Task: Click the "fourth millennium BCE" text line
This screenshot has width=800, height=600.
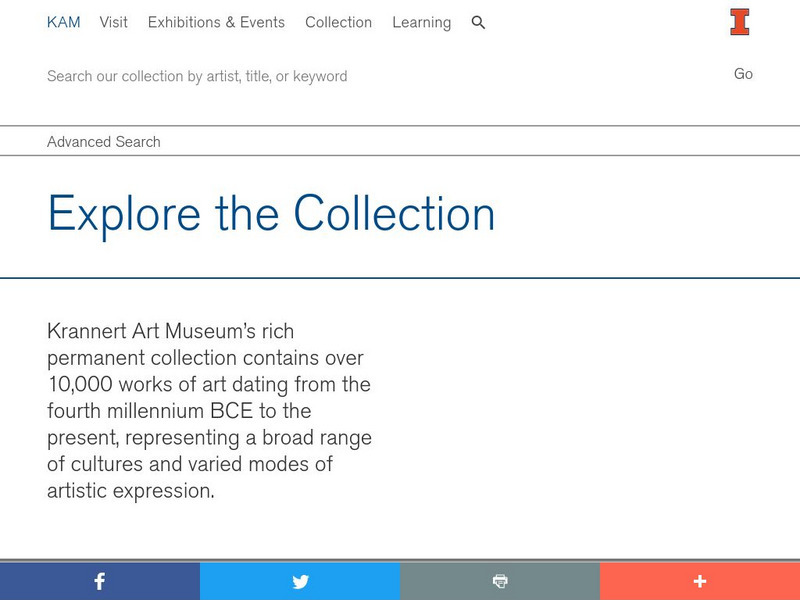Action: [x=179, y=411]
